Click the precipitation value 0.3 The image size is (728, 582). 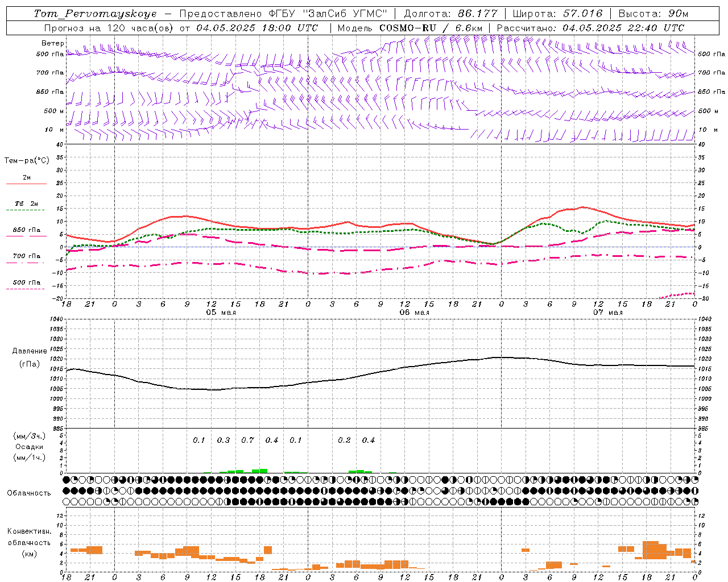[x=224, y=440]
